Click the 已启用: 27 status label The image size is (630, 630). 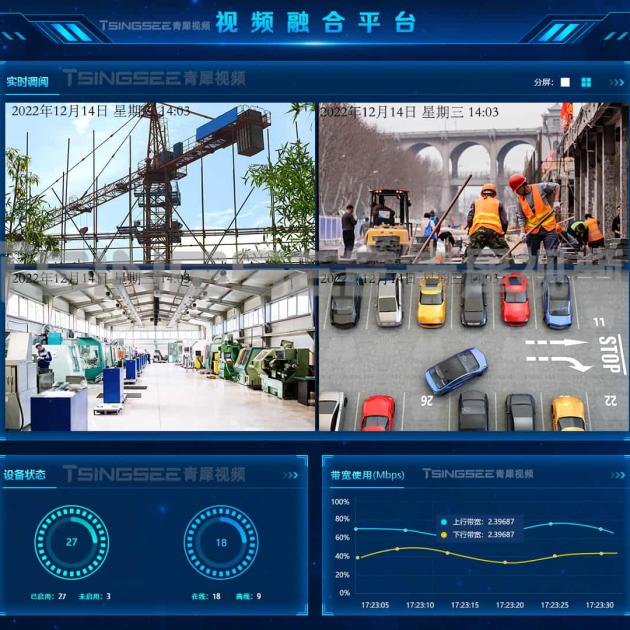point(48,596)
